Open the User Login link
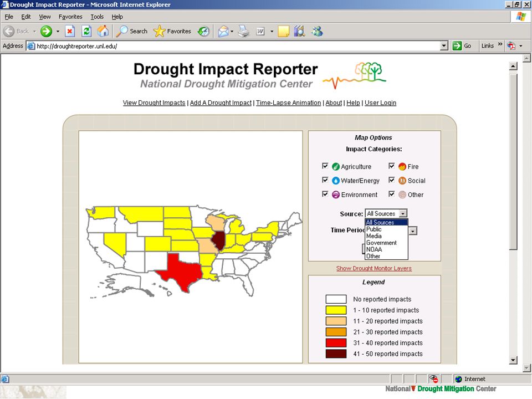 pyautogui.click(x=380, y=103)
